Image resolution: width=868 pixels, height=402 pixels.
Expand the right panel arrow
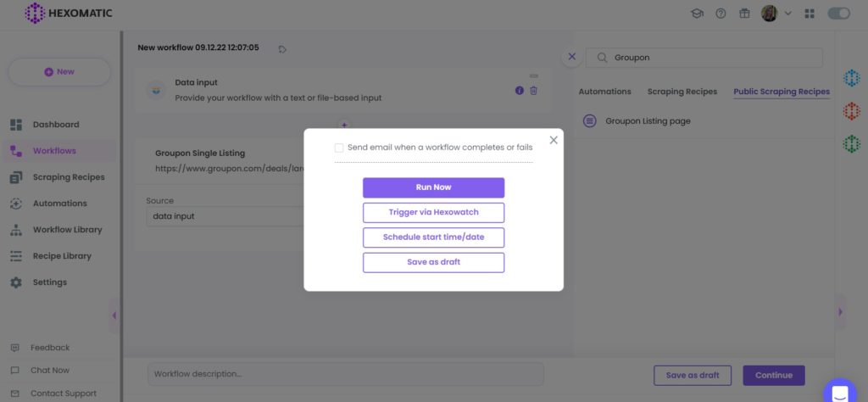pyautogui.click(x=840, y=312)
